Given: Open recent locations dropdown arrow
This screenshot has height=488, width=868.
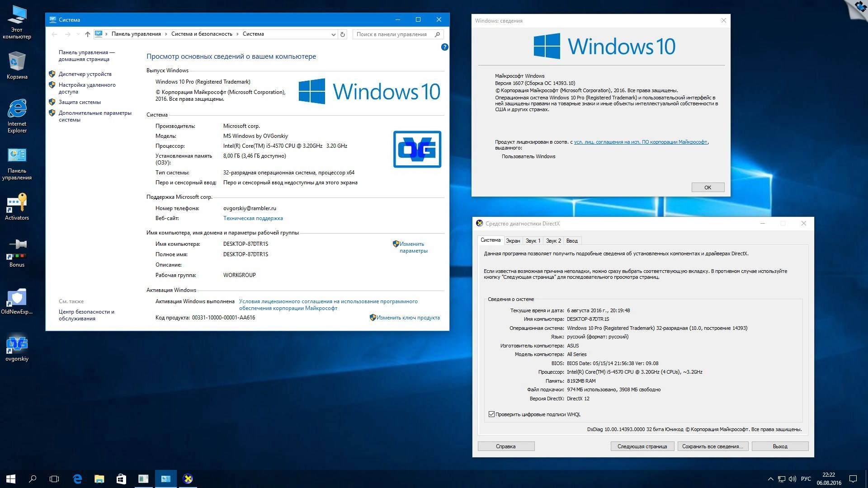Looking at the screenshot, I should click(x=78, y=34).
